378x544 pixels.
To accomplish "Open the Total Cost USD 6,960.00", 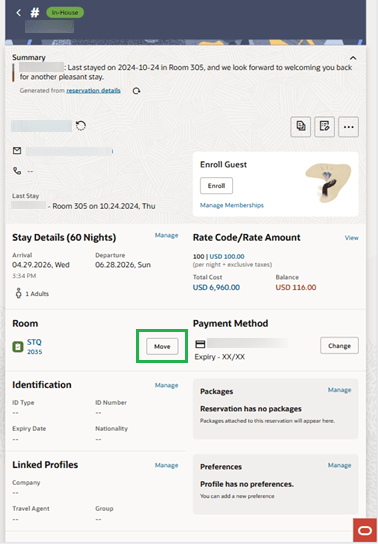I will pos(216,288).
